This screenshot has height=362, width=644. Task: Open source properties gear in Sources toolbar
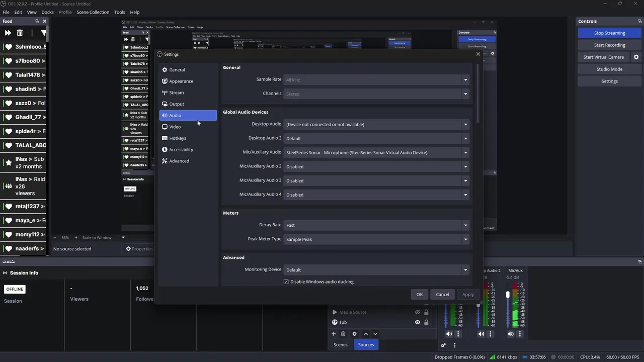[x=354, y=334]
